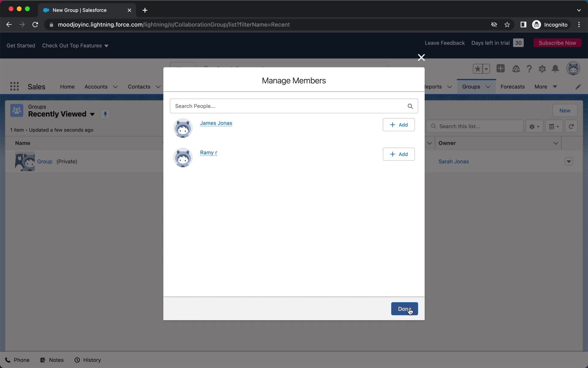Click the tracking protection eye icon
This screenshot has width=588, height=368.
[x=494, y=25]
